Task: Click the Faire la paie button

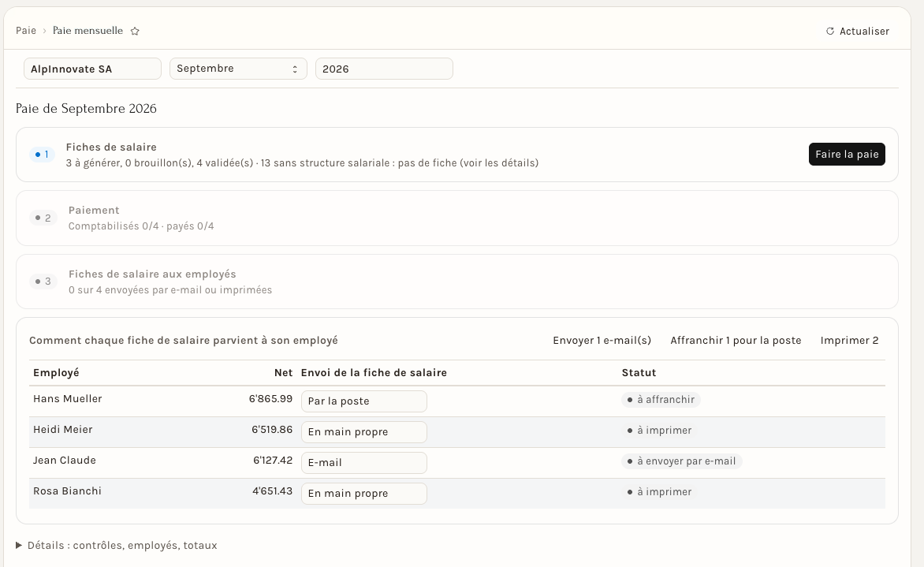Action: coord(847,155)
